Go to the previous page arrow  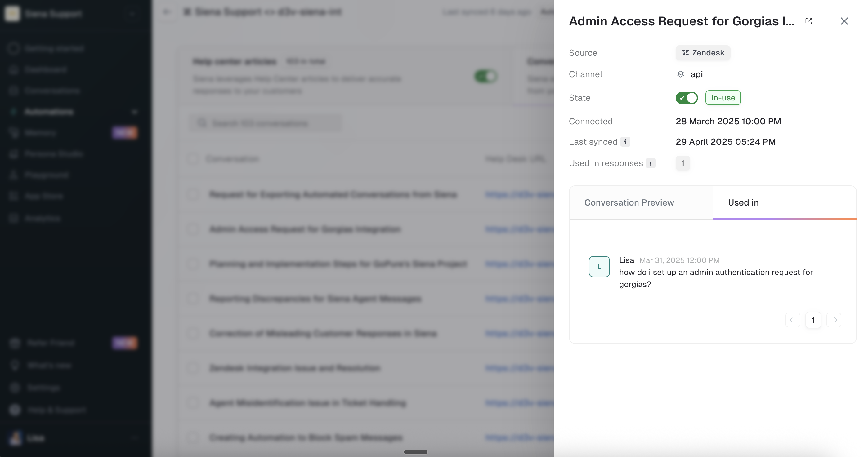[793, 320]
